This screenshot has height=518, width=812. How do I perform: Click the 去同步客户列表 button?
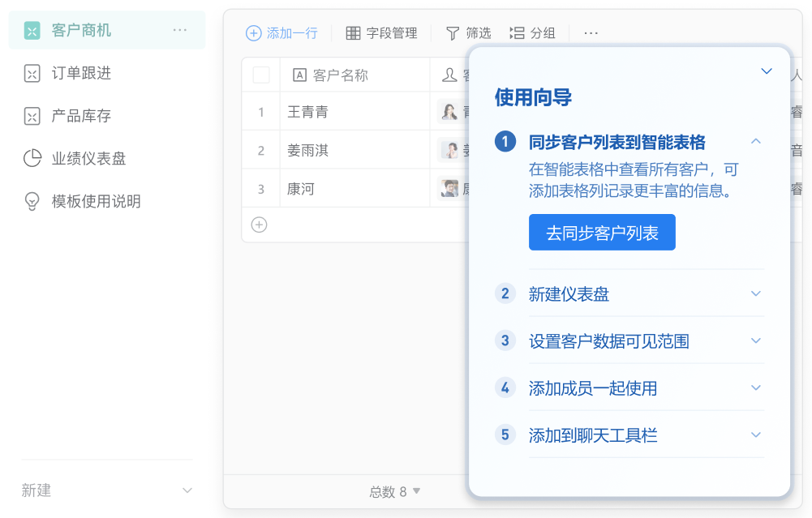click(x=602, y=233)
